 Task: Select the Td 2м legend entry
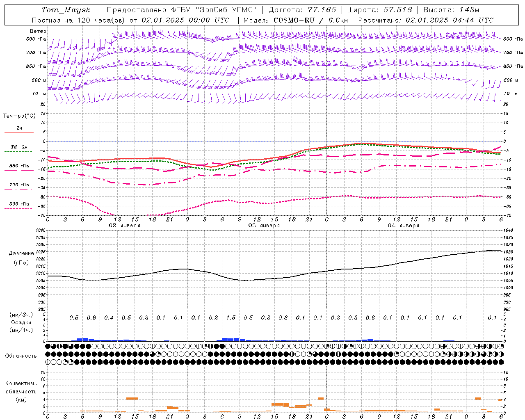tap(19, 147)
